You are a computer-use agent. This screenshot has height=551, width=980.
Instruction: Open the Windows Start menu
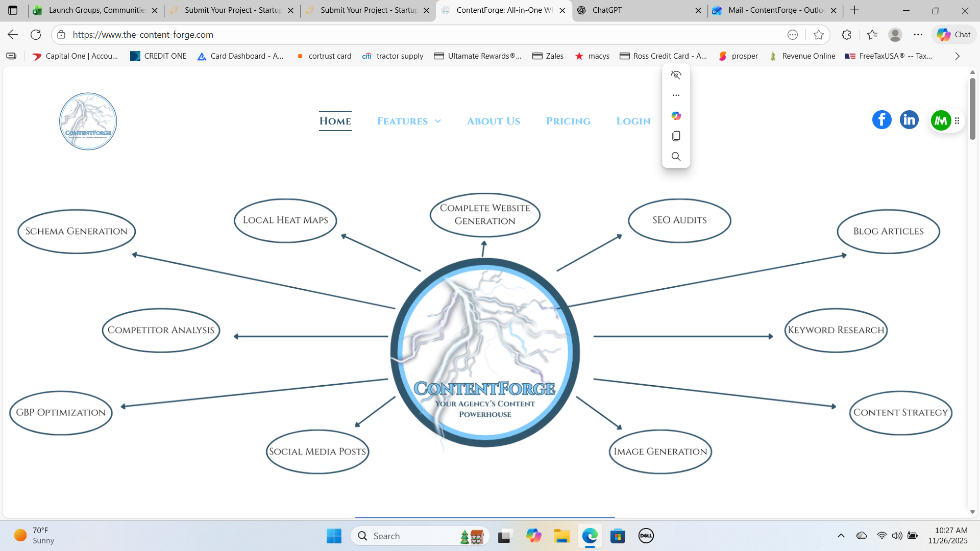click(x=334, y=536)
